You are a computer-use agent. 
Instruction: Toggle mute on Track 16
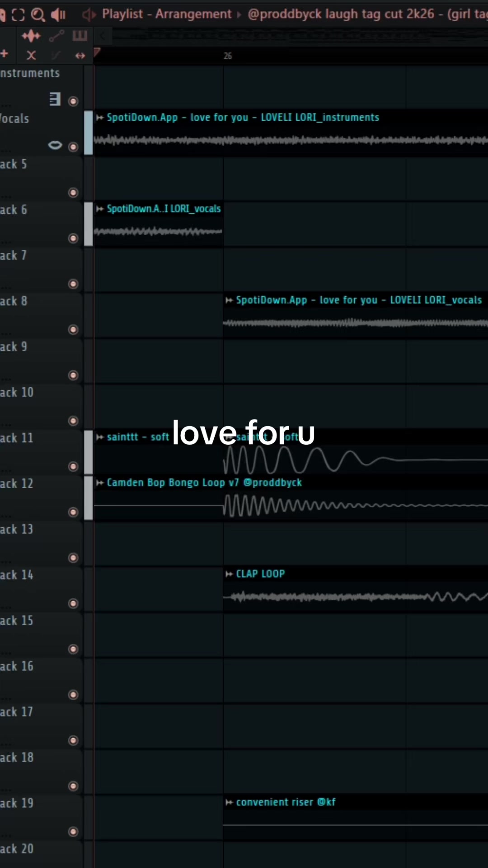[73, 695]
